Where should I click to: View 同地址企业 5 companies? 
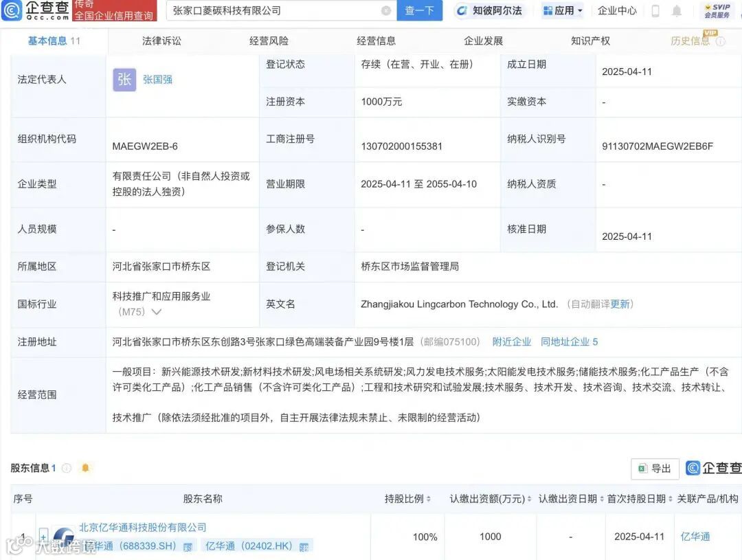point(570,341)
